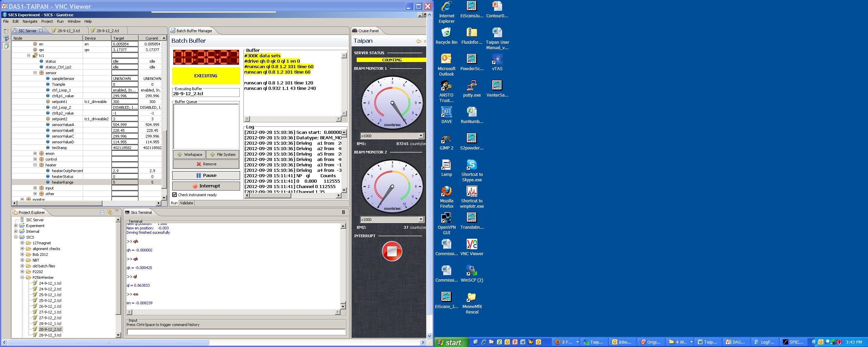Collapse the heater node in the tree
The width and height of the screenshot is (868, 347).
click(35, 165)
